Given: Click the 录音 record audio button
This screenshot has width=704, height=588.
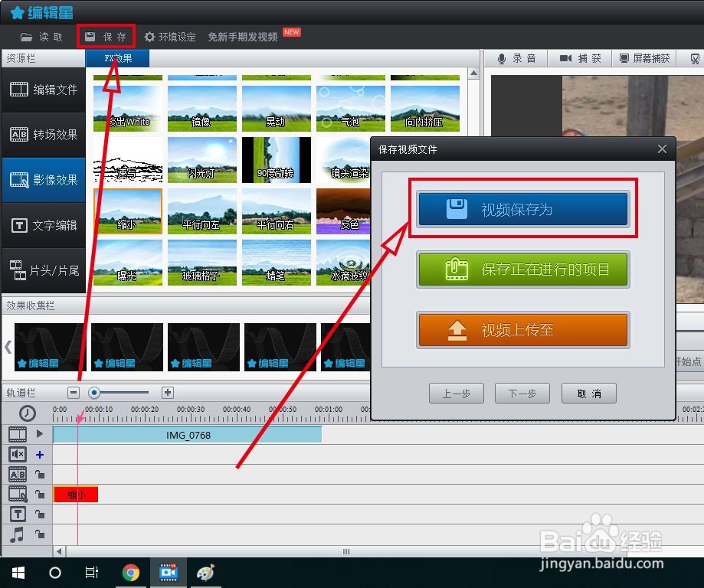Looking at the screenshot, I should (517, 58).
